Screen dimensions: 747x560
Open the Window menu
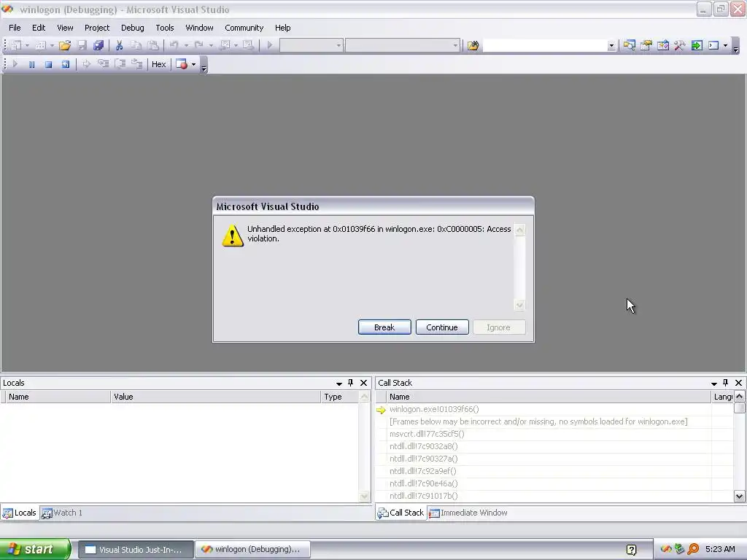[x=200, y=28]
